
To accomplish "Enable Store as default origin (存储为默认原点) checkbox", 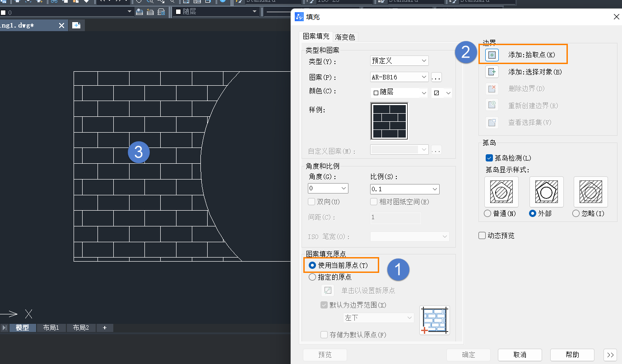I will pyautogui.click(x=324, y=335).
